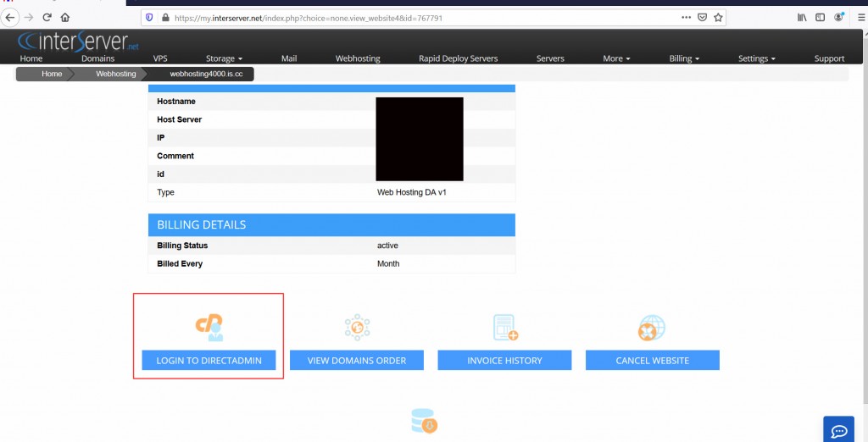Click the Home breadcrumb
Image resolution: width=868 pixels, height=442 pixels.
pyautogui.click(x=52, y=75)
